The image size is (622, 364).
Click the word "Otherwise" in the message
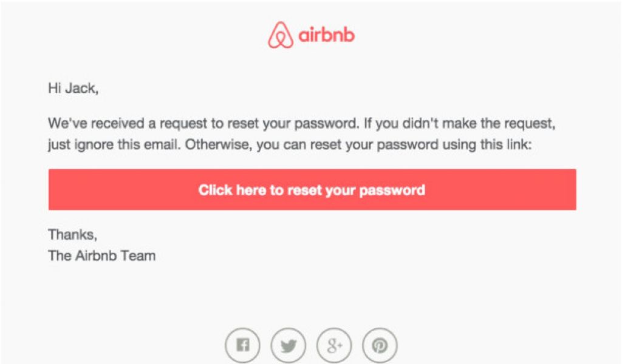click(x=218, y=144)
